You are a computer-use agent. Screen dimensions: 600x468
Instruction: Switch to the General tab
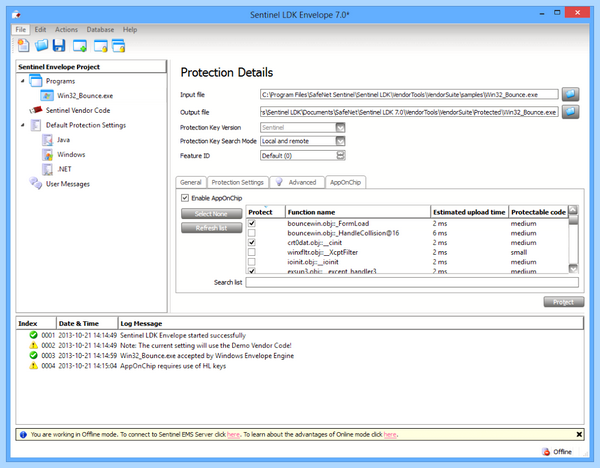[191, 182]
